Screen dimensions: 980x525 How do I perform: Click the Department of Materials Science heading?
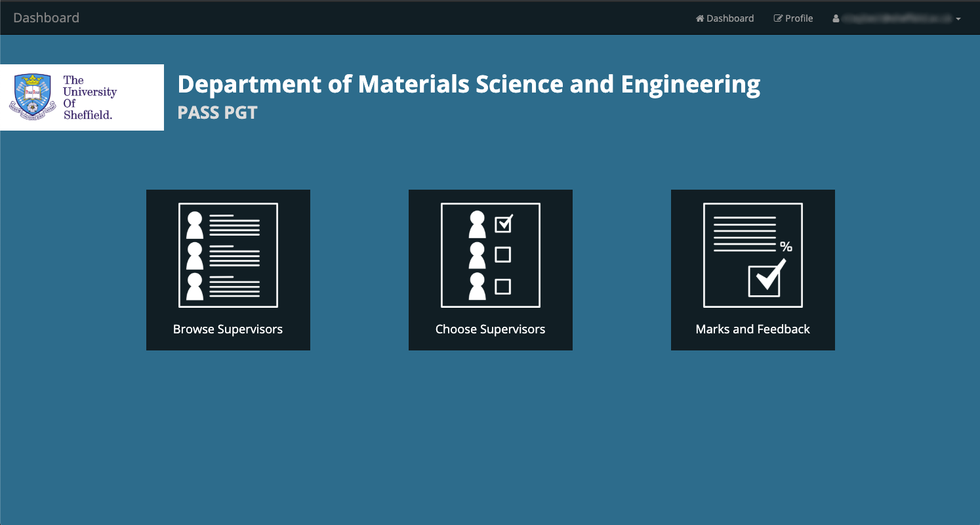(468, 84)
